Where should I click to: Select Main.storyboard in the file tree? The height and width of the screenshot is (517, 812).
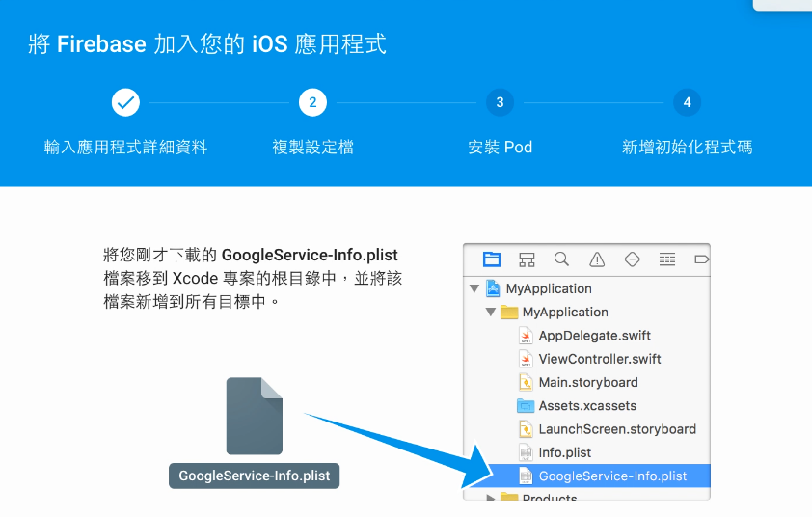pyautogui.click(x=586, y=382)
